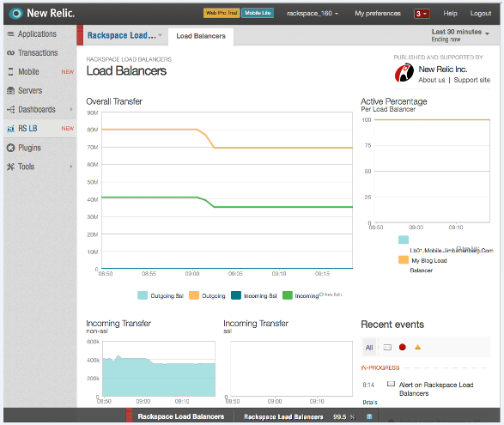Click the New Relic logo icon
504x425 pixels.
(x=15, y=13)
